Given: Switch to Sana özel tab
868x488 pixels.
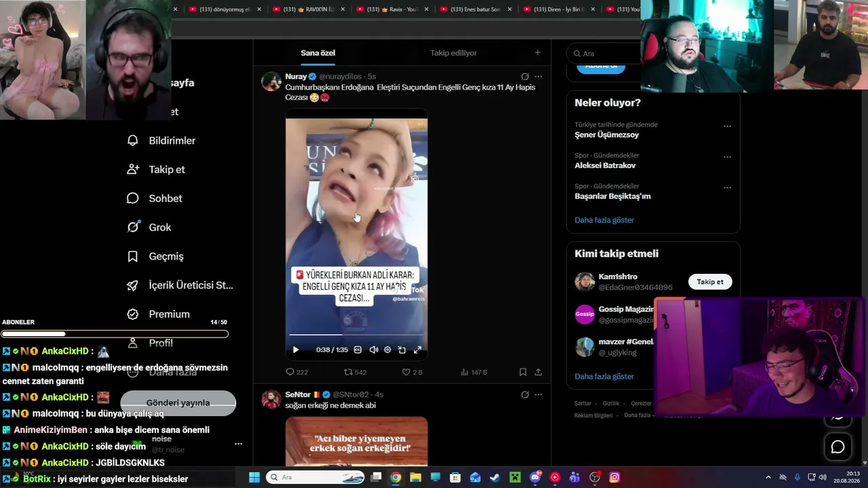Looking at the screenshot, I should click(x=318, y=53).
